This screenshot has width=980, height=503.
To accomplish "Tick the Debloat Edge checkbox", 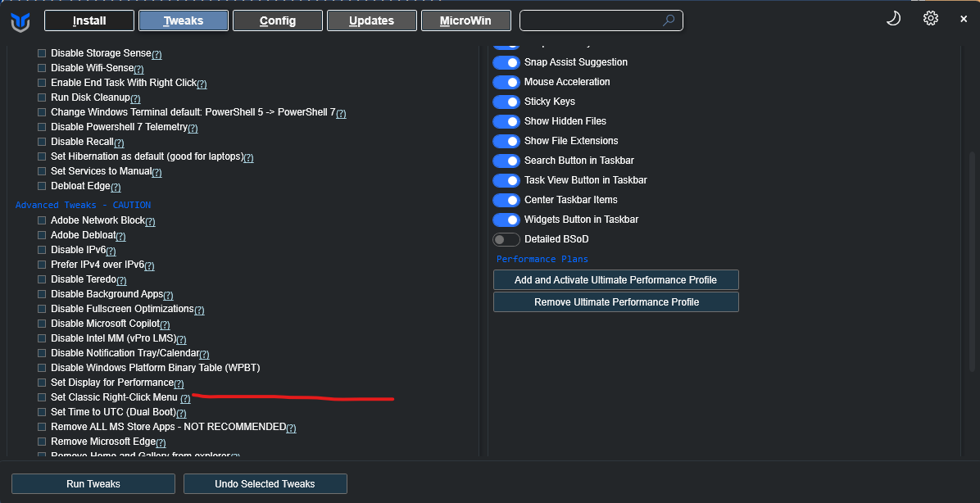I will click(x=42, y=186).
